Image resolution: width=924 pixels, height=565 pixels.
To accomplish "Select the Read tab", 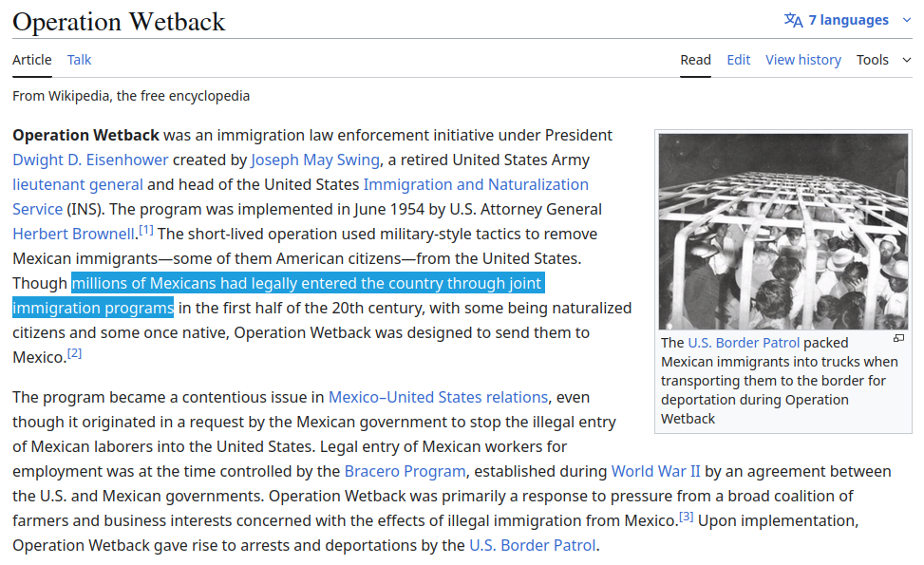I will (x=695, y=60).
